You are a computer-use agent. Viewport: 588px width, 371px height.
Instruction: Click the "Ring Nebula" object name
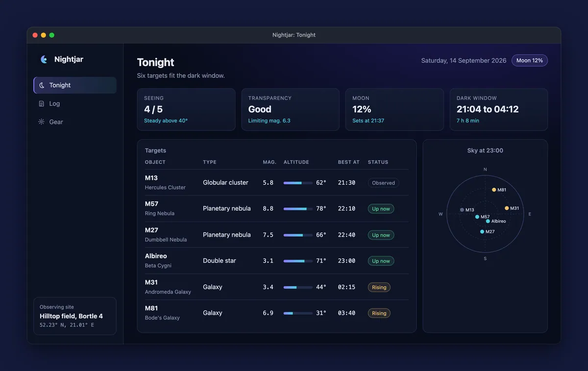(x=160, y=214)
